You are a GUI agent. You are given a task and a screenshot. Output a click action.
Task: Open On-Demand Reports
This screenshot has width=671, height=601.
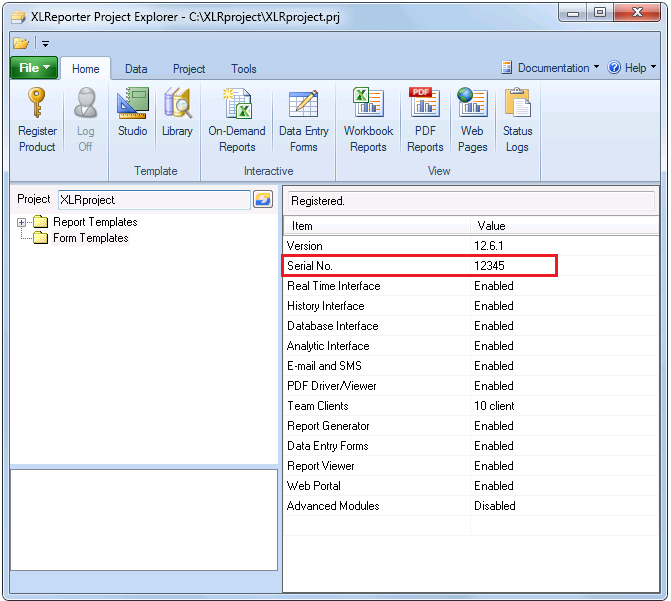tap(237, 119)
